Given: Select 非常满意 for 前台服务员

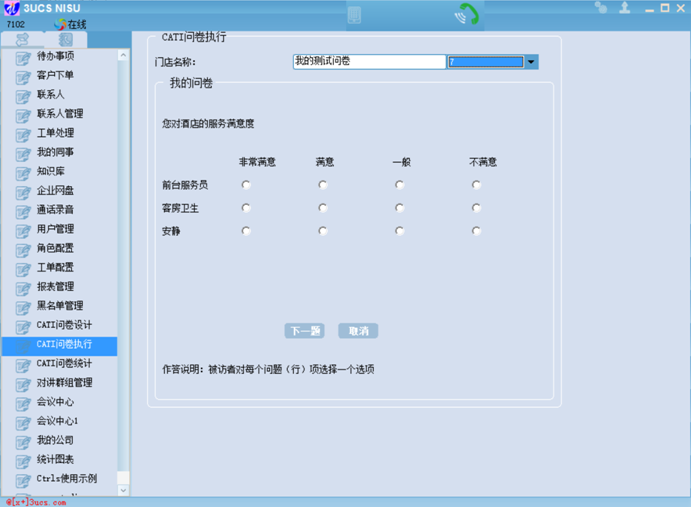Looking at the screenshot, I should [x=246, y=185].
